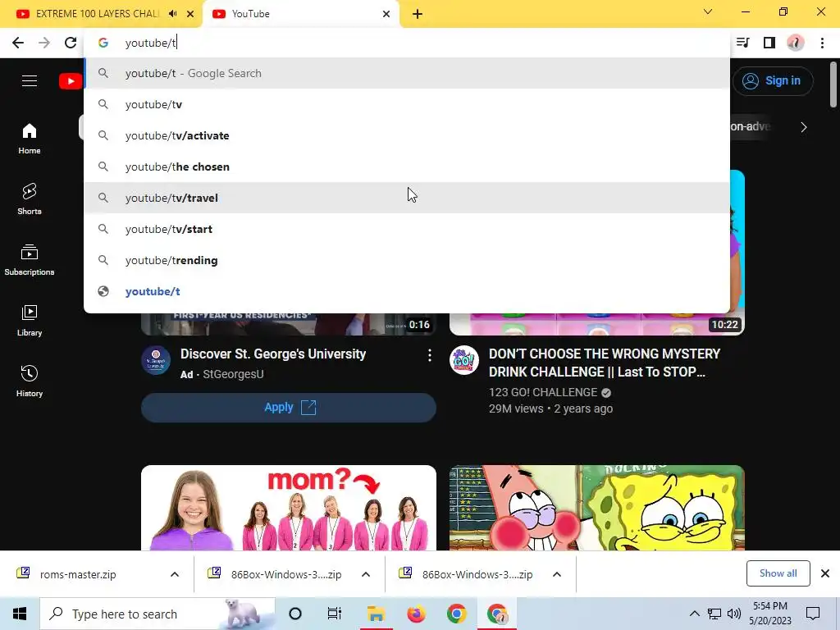The image size is (840, 630).
Task: Click the YouTube logo
Action: [71, 81]
